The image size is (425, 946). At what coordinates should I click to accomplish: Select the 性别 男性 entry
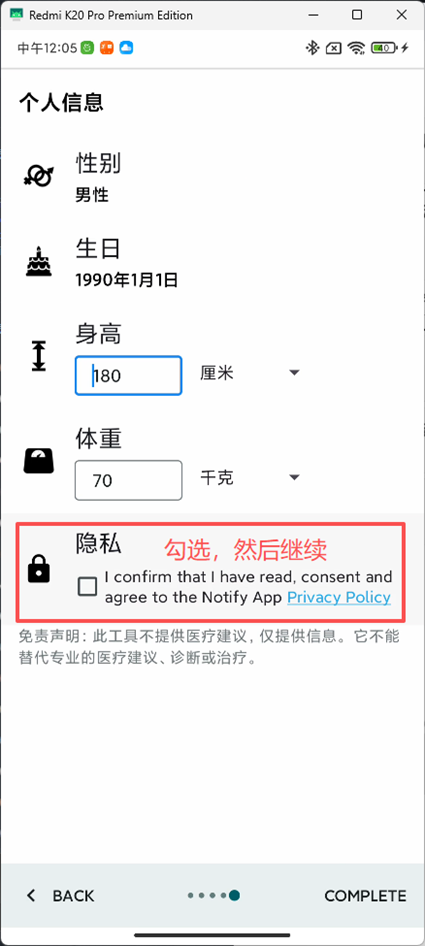click(212, 177)
